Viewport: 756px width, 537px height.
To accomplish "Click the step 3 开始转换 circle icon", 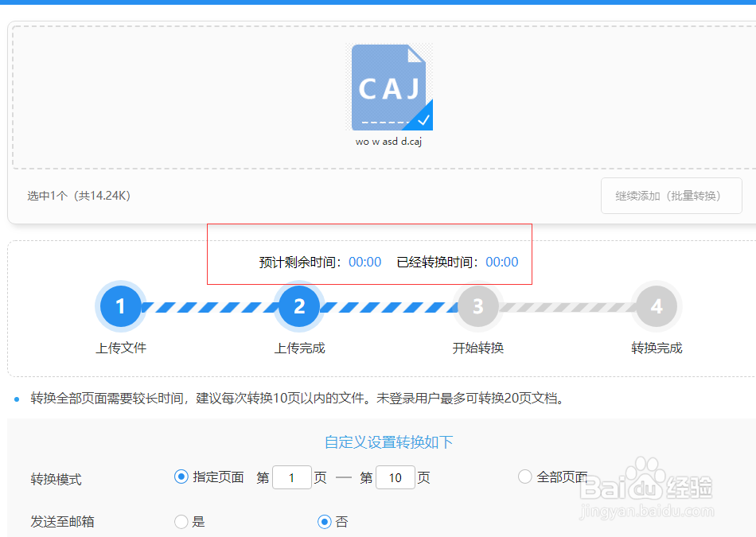I will (477, 305).
